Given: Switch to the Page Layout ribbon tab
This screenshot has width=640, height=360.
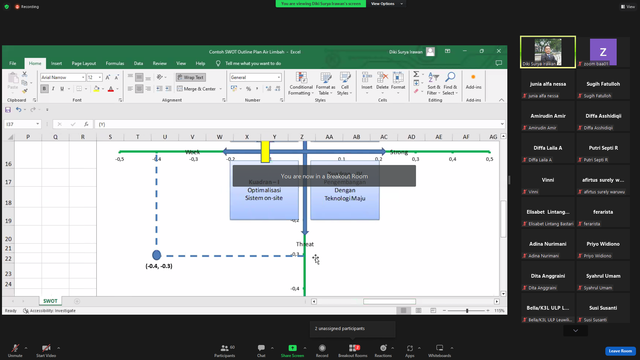Looking at the screenshot, I should coord(84,63).
